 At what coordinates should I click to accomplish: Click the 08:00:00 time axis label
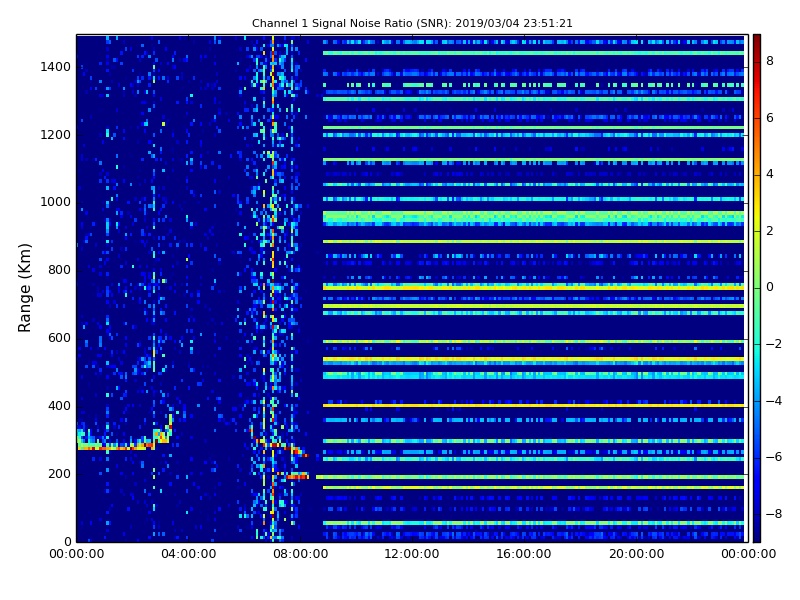point(301,554)
